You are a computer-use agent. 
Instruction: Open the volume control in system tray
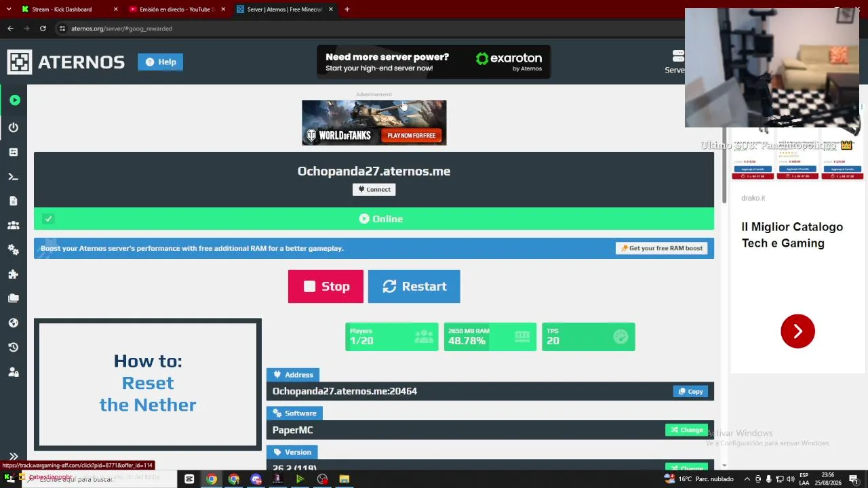click(791, 479)
